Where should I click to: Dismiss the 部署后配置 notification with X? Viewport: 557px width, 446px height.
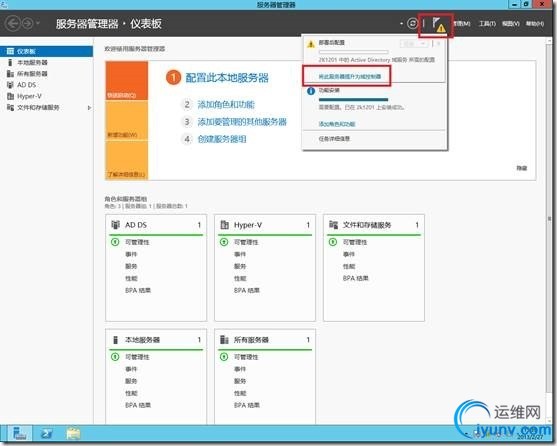click(438, 44)
